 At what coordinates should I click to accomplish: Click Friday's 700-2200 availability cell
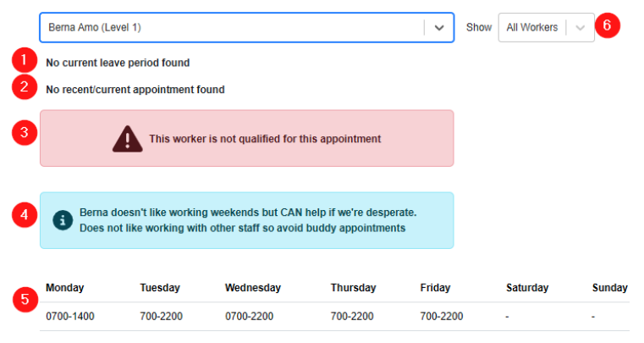441,317
